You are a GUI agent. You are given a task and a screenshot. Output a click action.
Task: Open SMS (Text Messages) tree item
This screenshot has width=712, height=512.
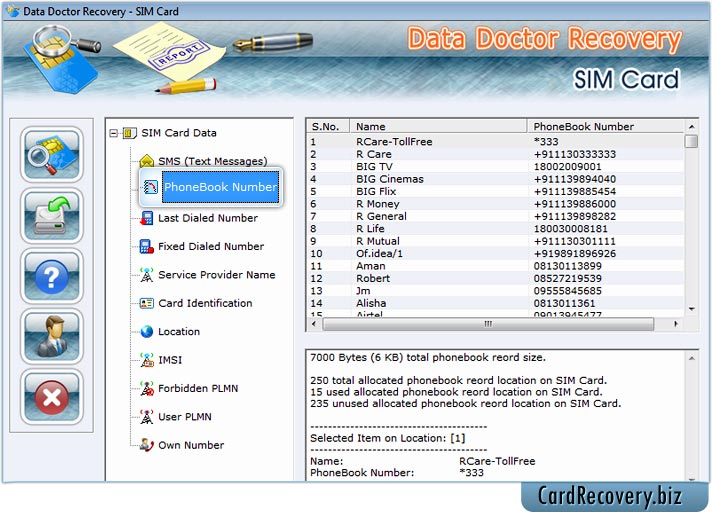(213, 161)
